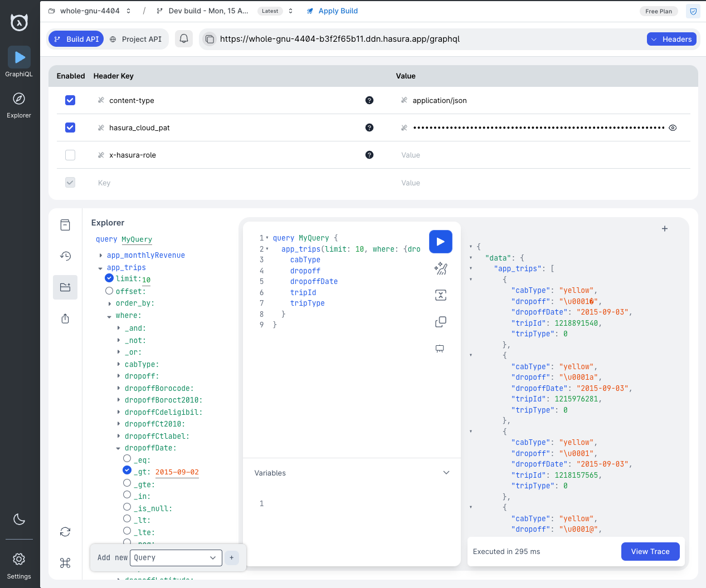This screenshot has height=588, width=706.
Task: Toggle dark mode moon icon
Action: click(19, 519)
